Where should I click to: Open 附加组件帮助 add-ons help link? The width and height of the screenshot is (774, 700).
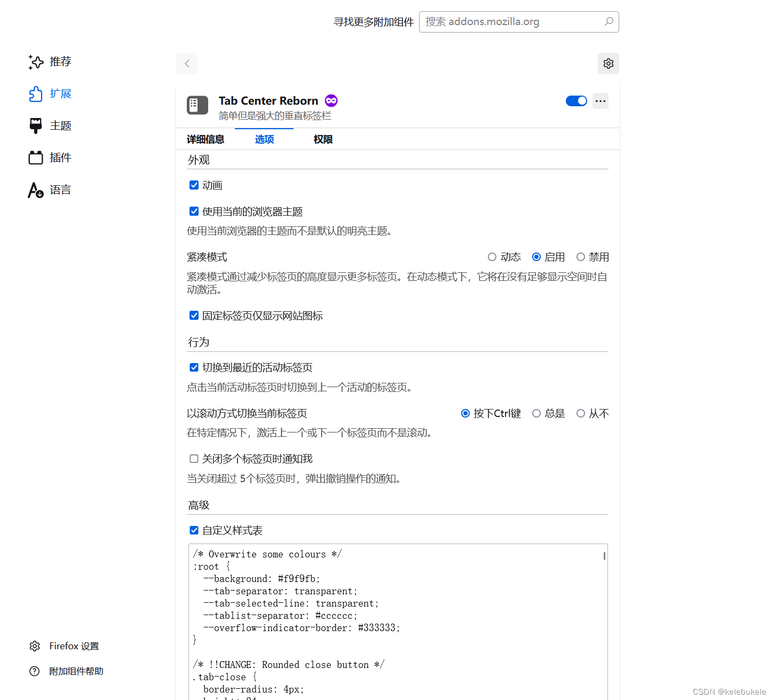pos(66,671)
